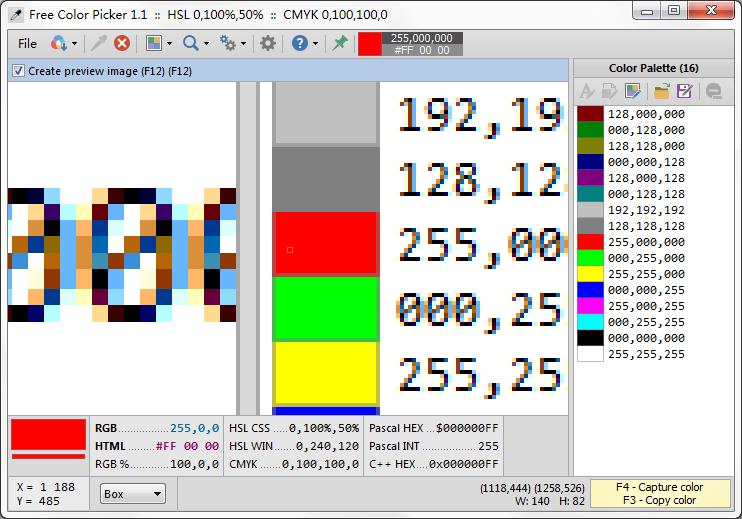Select the 000,255,000 green palette entry
The width and height of the screenshot is (742, 519).
point(646,258)
